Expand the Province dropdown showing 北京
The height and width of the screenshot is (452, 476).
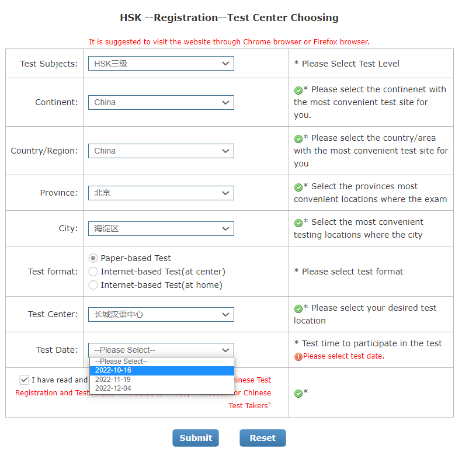pos(161,193)
